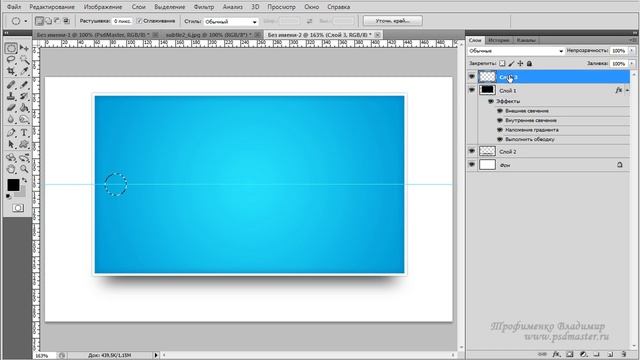Image resolution: width=640 pixels, height=360 pixels.
Task: Choose Subtract from selection mode
Action: tap(57, 21)
